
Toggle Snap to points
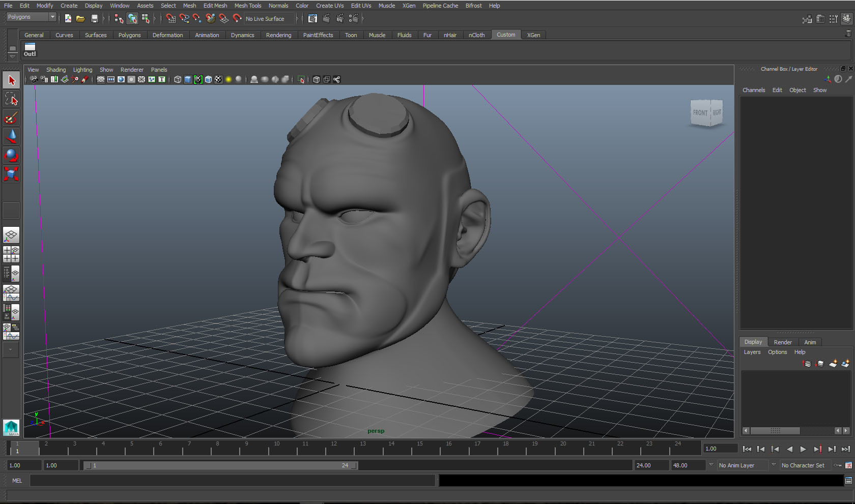[197, 19]
